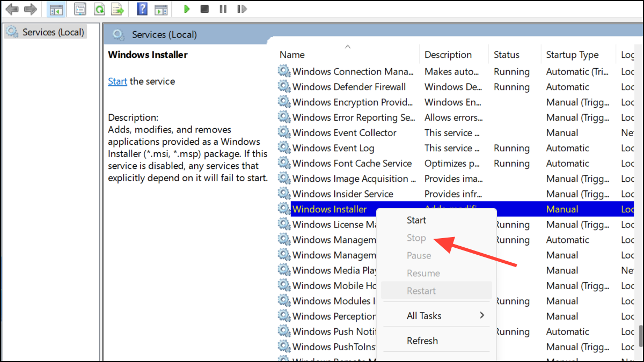Screen dimensions: 644x362
Task: Click the services list vertical scrollbar thumb
Action: click(x=642, y=336)
